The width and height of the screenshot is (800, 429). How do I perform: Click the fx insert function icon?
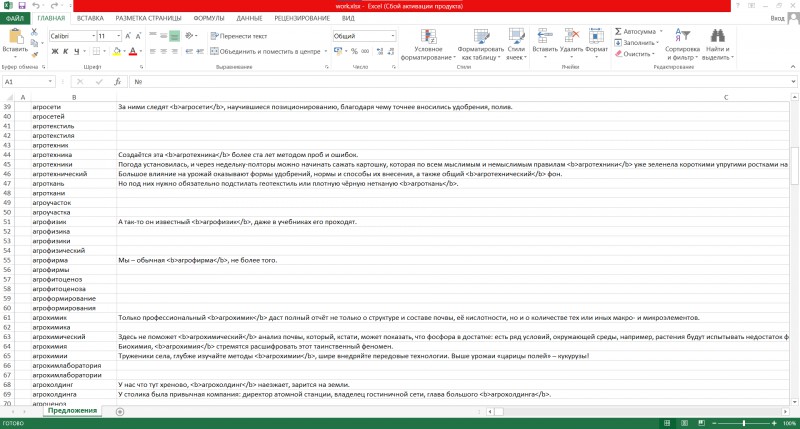pos(117,82)
